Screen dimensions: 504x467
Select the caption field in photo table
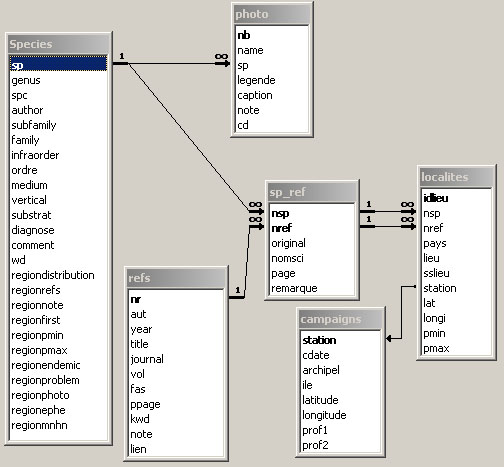click(x=272, y=95)
